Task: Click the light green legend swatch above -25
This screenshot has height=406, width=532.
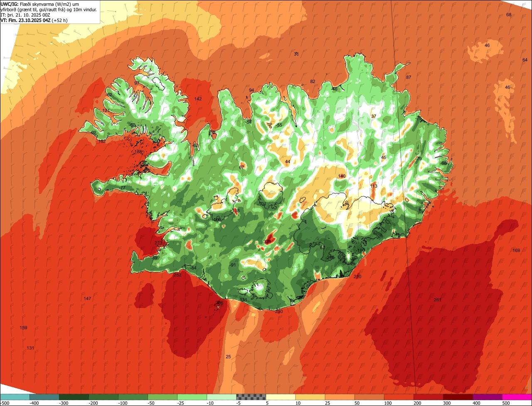Action: coord(192,397)
